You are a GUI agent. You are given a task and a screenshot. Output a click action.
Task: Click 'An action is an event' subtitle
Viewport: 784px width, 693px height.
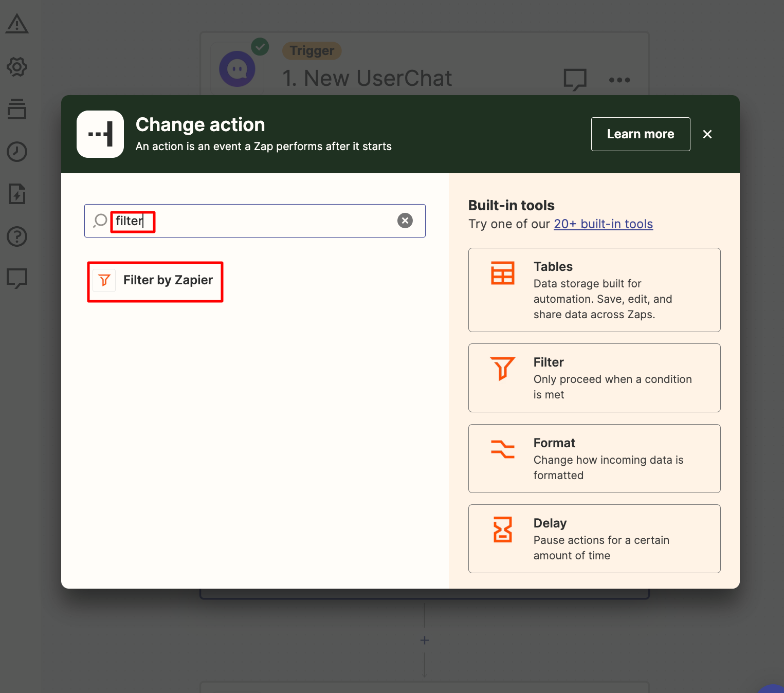coord(264,147)
